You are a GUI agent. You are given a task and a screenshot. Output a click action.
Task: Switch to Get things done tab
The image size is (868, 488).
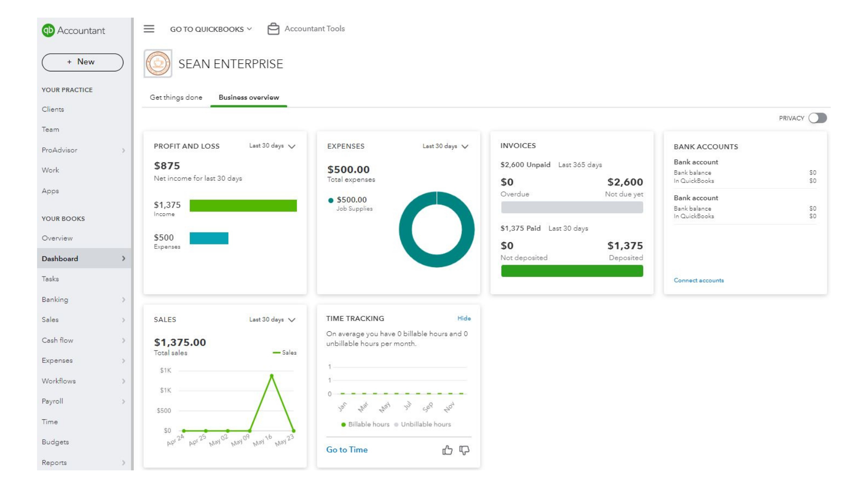[x=176, y=98]
